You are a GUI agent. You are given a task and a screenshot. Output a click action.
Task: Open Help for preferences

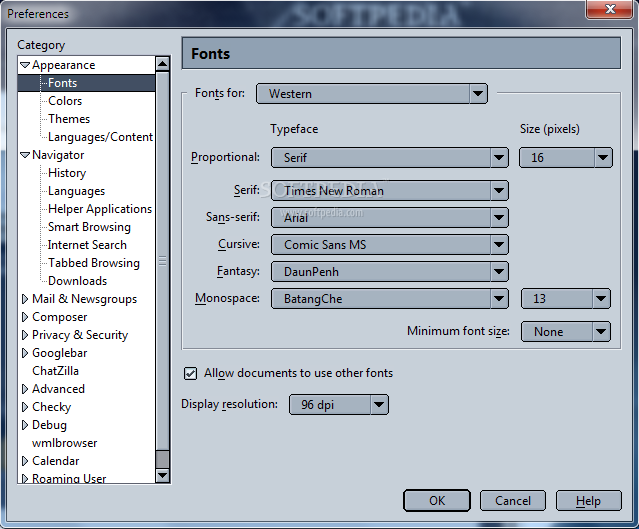coord(588,500)
